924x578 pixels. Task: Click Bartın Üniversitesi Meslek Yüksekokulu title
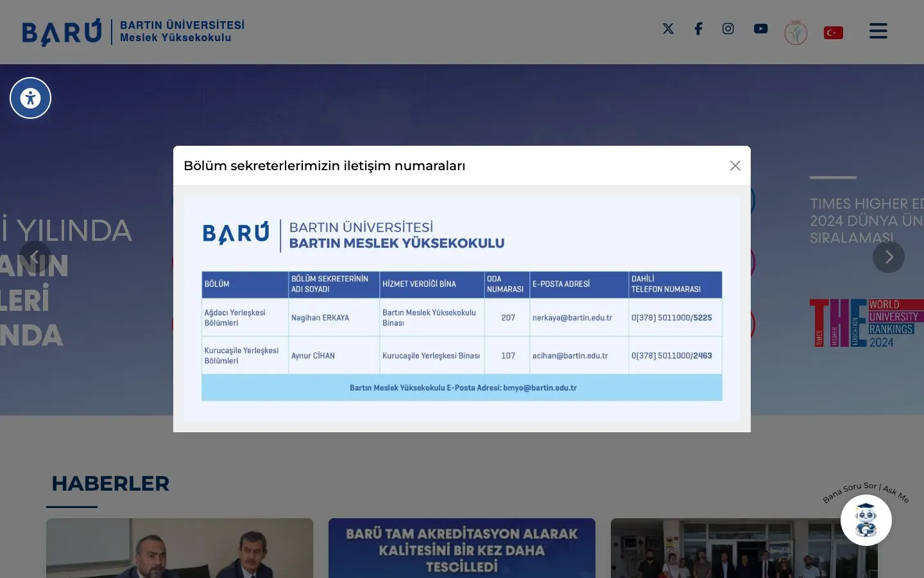tap(182, 31)
